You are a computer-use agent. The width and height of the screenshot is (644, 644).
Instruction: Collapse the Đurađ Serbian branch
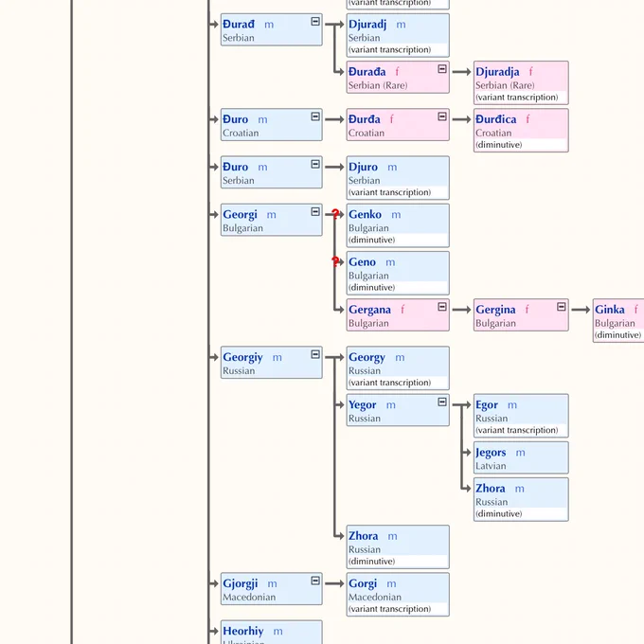pyautogui.click(x=315, y=22)
